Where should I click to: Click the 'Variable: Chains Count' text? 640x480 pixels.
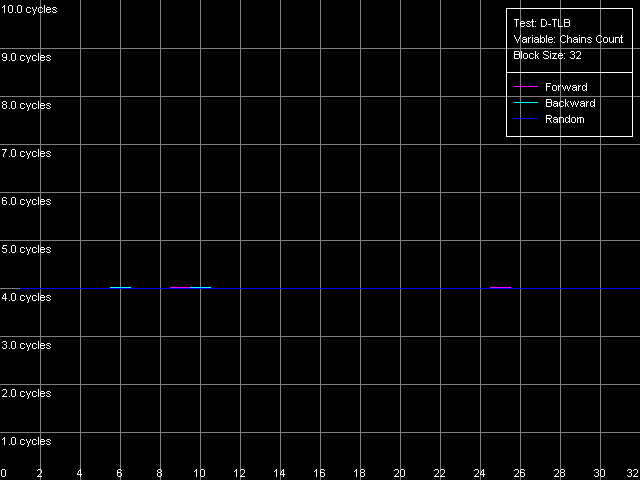pyautogui.click(x=568, y=39)
